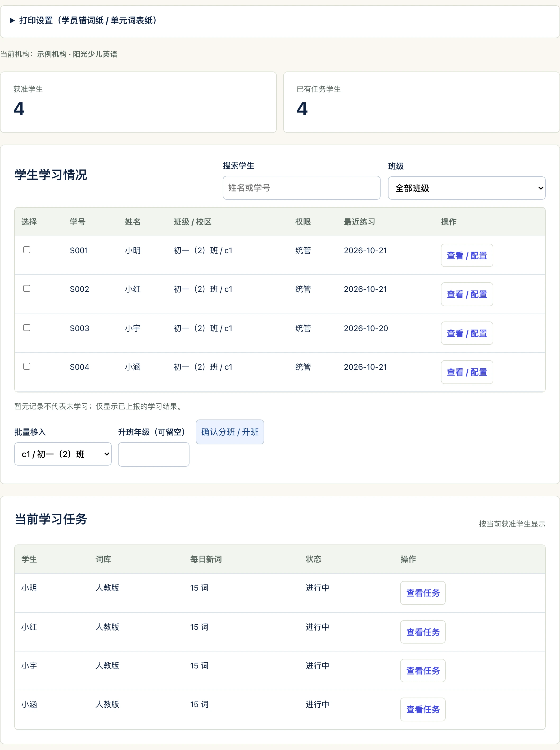Open 查看 / 配置 for 小红
The image size is (560, 750).
pos(467,294)
